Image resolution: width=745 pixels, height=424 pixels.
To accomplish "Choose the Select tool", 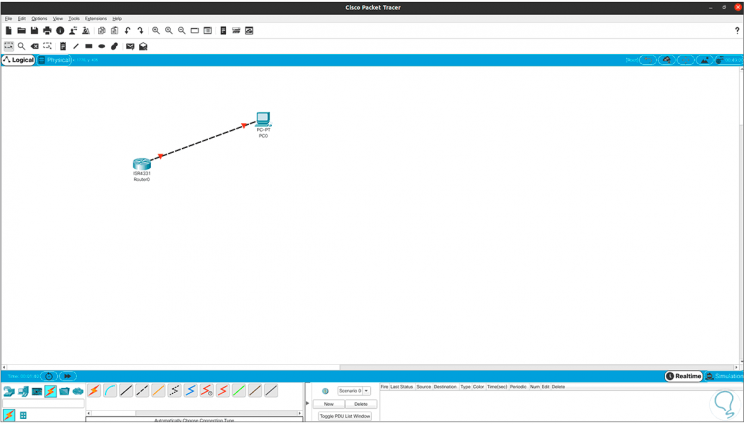I will [9, 46].
